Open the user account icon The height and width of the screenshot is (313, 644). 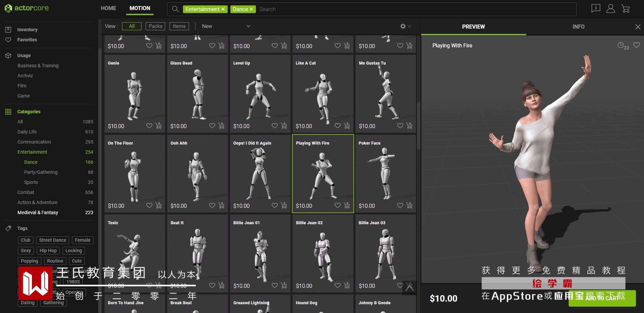[611, 9]
